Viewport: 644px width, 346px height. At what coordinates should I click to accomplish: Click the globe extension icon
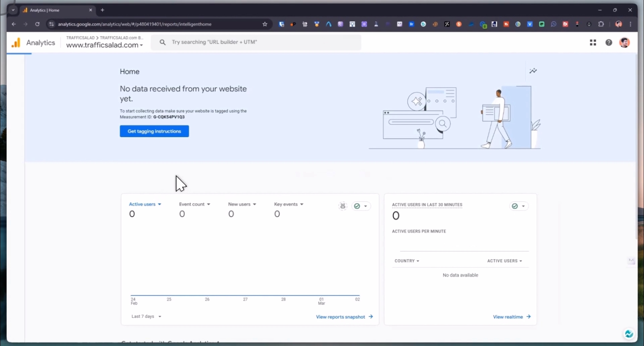518,24
